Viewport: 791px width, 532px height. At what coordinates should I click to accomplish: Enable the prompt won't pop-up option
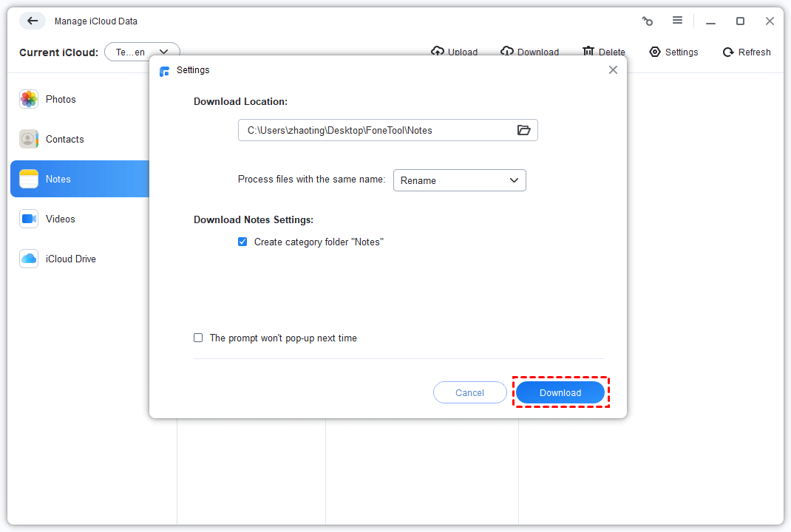click(x=198, y=338)
